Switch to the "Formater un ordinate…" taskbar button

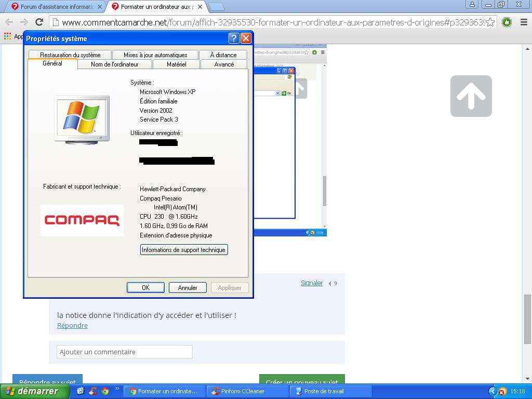(164, 392)
